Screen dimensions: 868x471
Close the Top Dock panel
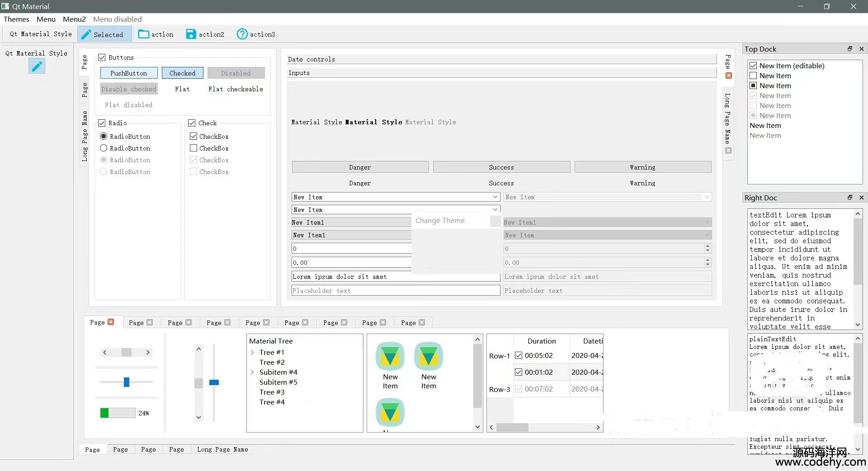(862, 49)
